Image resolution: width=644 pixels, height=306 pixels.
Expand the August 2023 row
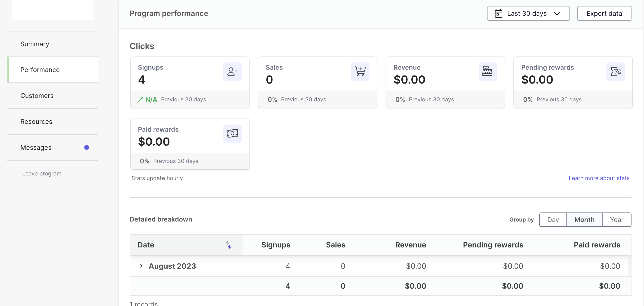141,266
